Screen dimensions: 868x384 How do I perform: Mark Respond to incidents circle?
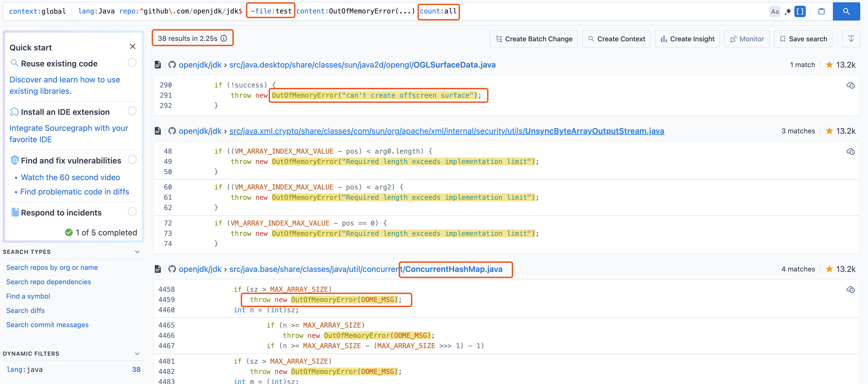pos(132,212)
